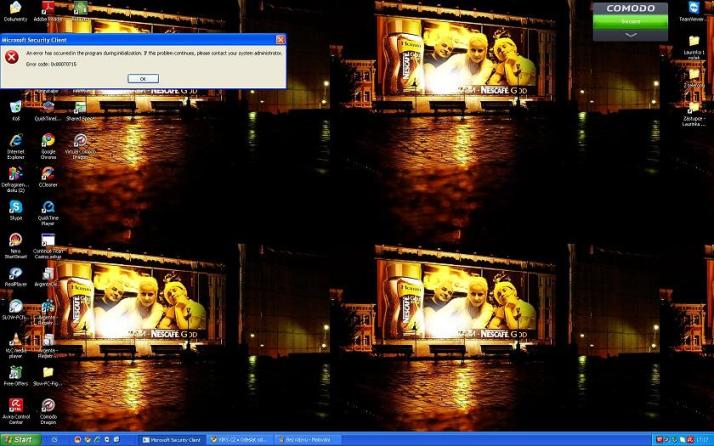Screen dimensions: 714x446
Task: Open the SLOW-PCfighter desktop icon
Action: [x=15, y=309]
